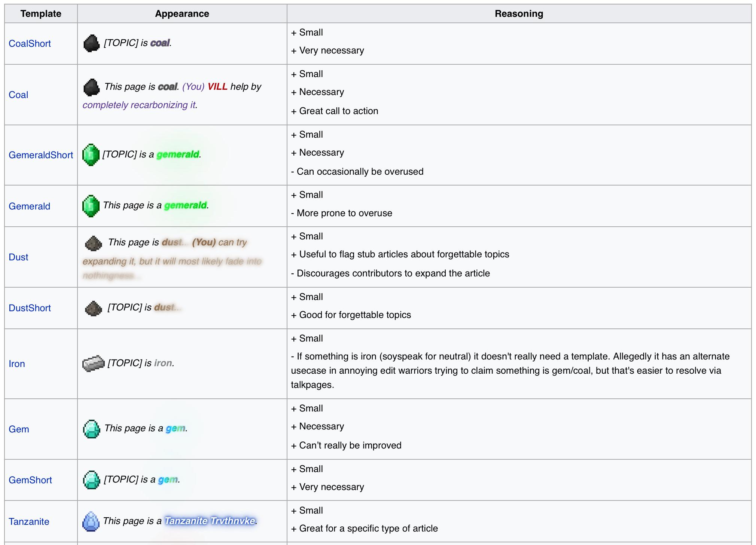
Task: Go to the DustShort template page
Action: point(30,308)
